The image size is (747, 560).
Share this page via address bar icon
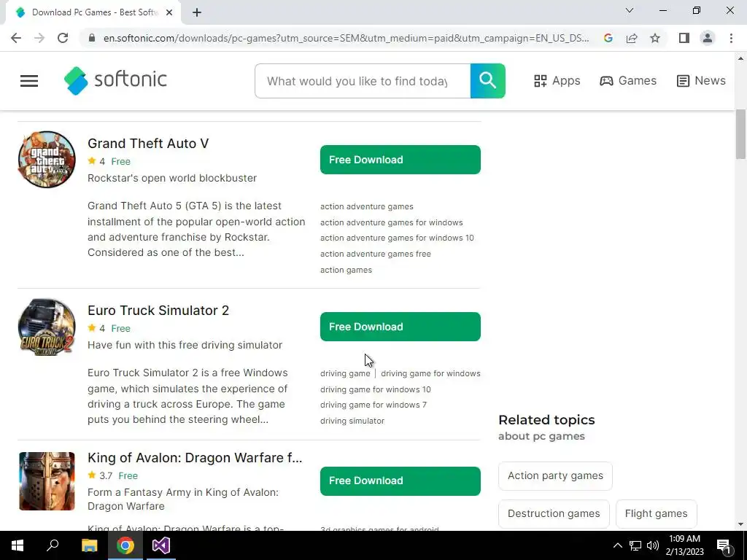pos(632,38)
